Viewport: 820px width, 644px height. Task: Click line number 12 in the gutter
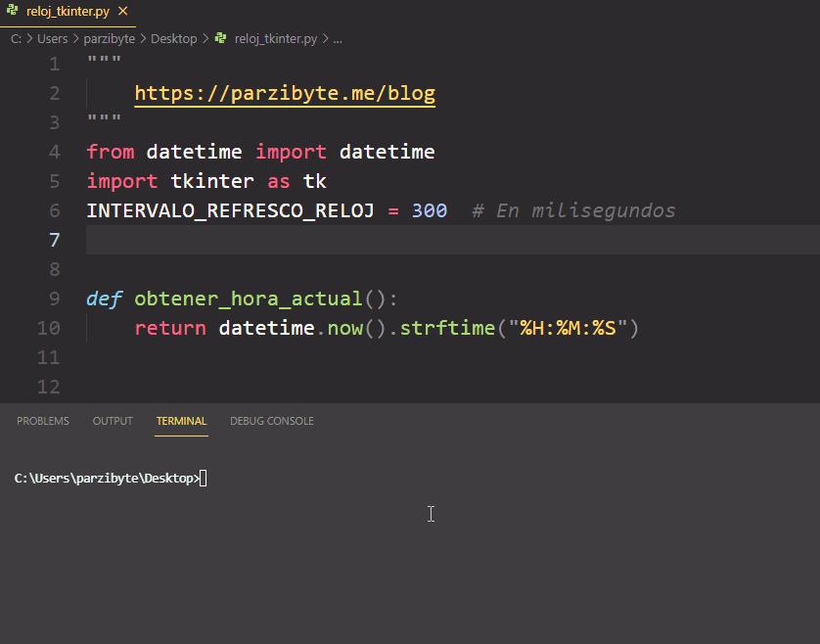(49, 387)
